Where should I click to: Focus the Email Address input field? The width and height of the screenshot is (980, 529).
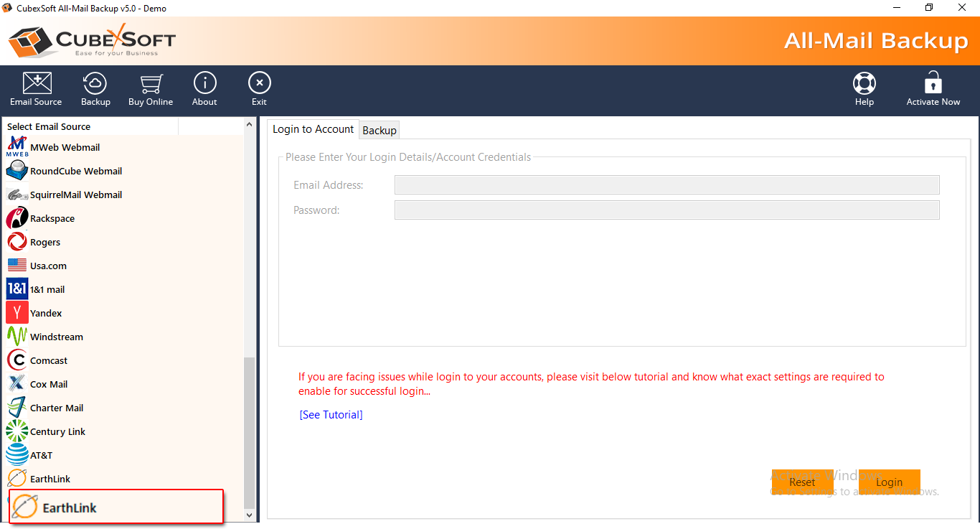click(666, 185)
